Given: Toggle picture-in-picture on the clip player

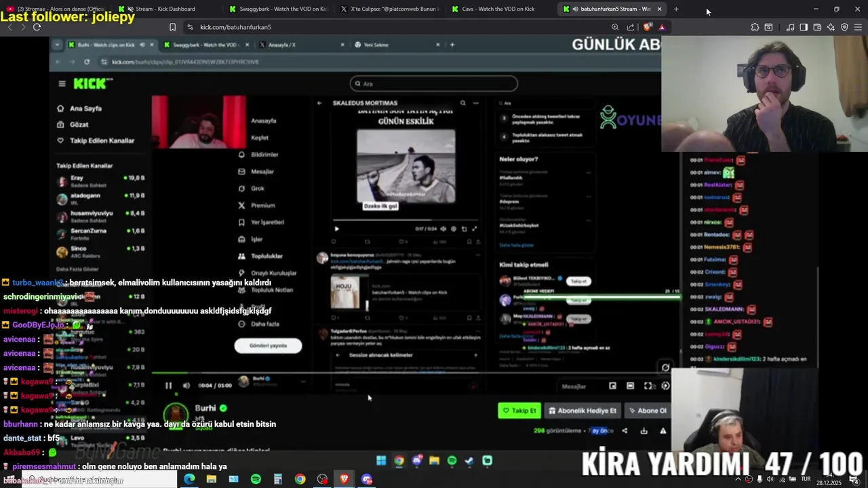Looking at the screenshot, I should coord(612,386).
